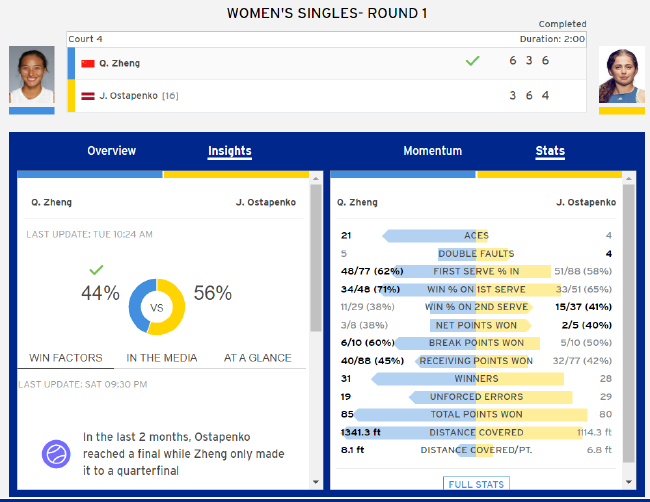The width and height of the screenshot is (650, 502).
Task: Click the purple tennis ball insight icon
Action: [55, 455]
